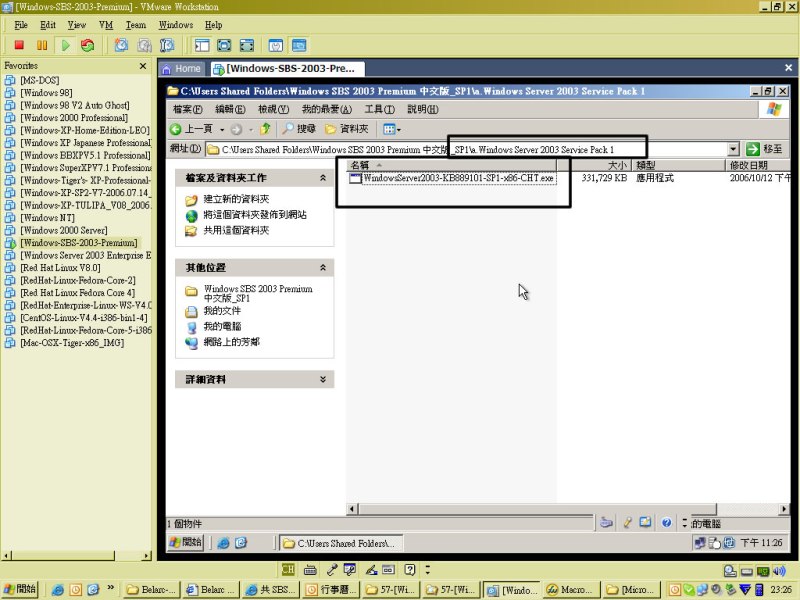Sort by the 類型 column header
The height and width of the screenshot is (600, 800).
point(678,165)
